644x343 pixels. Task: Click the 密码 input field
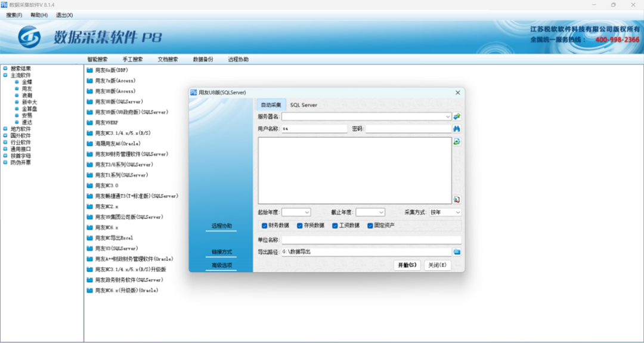[x=408, y=129]
